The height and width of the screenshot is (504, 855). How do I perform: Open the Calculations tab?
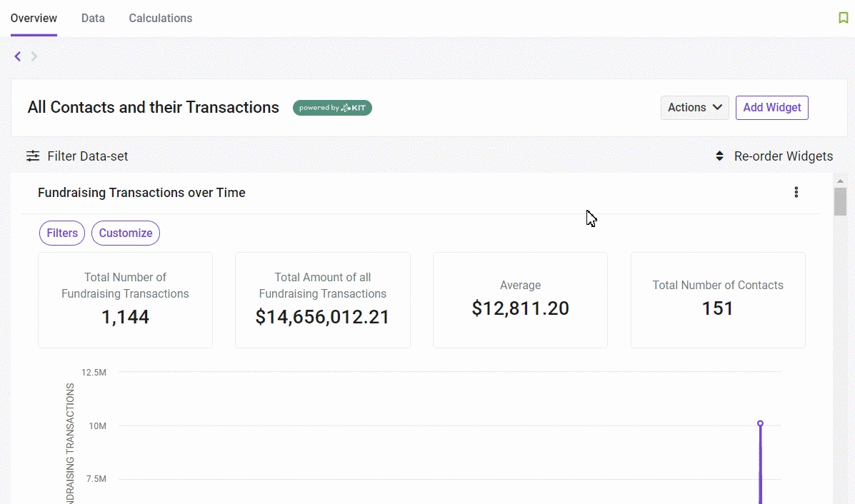point(160,18)
